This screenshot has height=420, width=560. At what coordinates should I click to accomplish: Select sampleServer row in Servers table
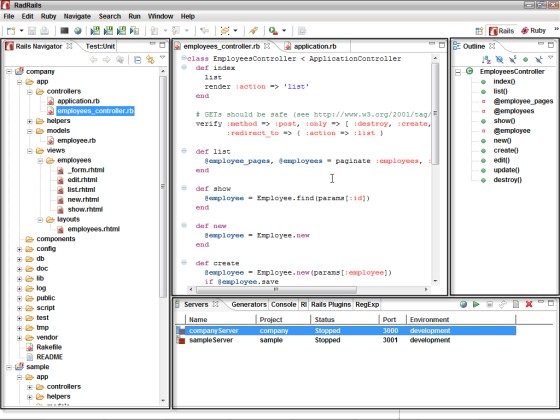345,340
